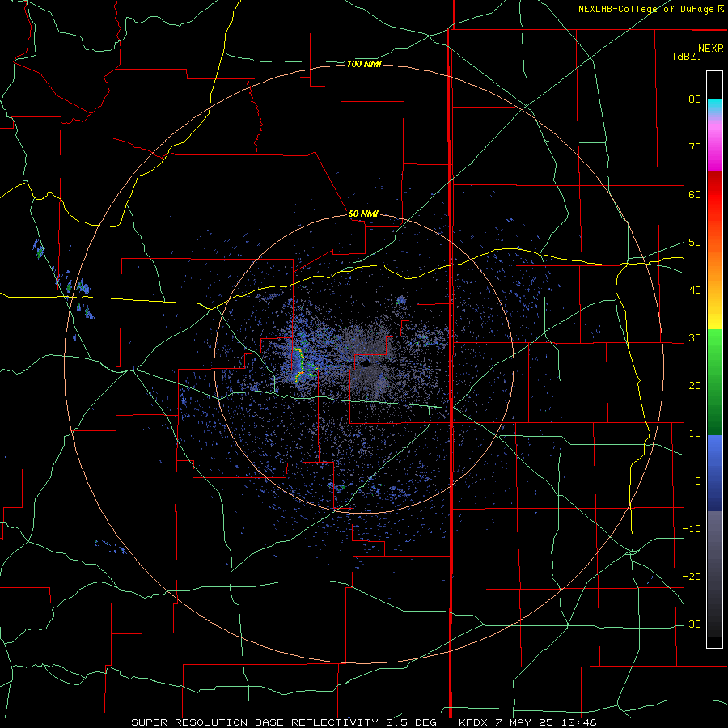The image size is (728, 728).
Task: Click the NEXR label above the scale
Action: (x=711, y=49)
